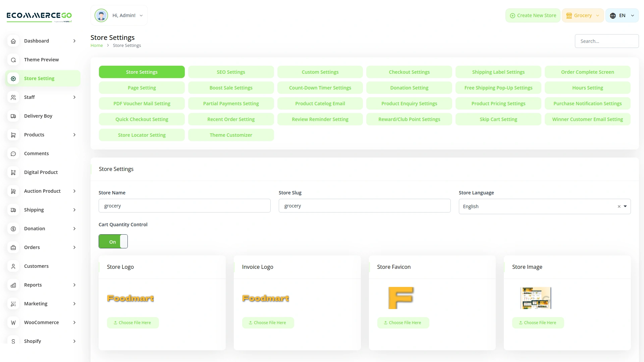Click Create New Store

click(533, 15)
